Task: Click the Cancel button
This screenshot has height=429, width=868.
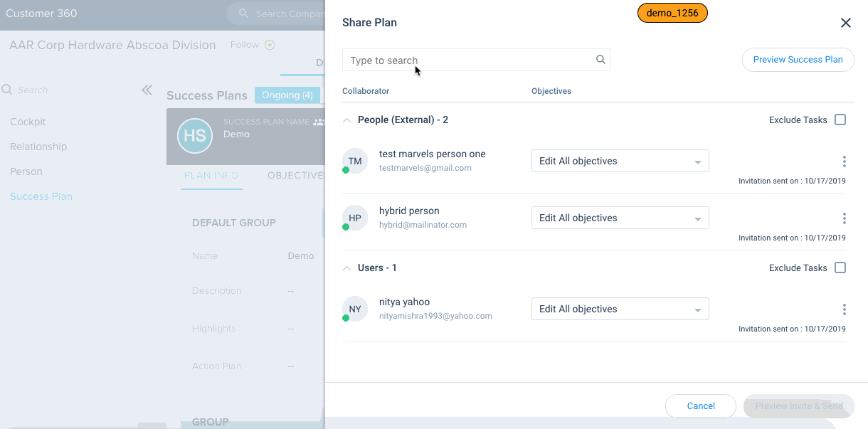Action: tap(700, 406)
